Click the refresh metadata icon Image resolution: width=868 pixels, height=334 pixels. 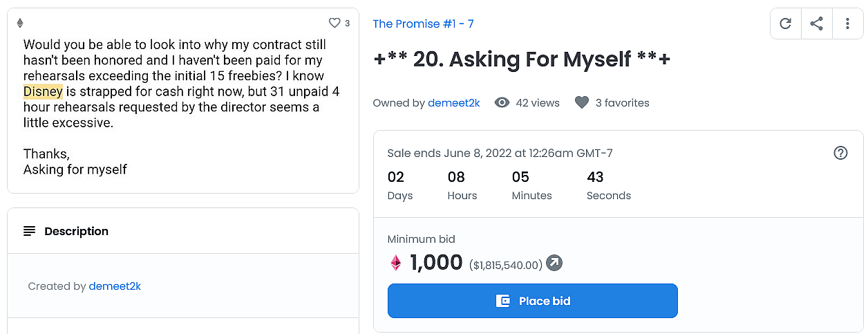coord(785,24)
